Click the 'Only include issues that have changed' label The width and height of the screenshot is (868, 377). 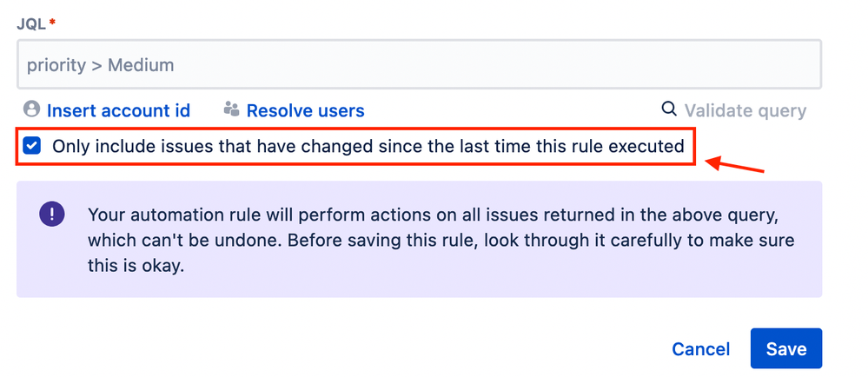tap(368, 147)
